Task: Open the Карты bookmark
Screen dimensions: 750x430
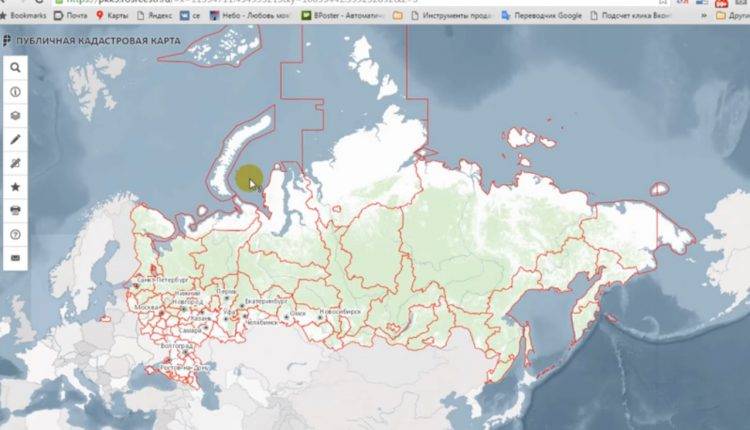Action: click(x=112, y=16)
